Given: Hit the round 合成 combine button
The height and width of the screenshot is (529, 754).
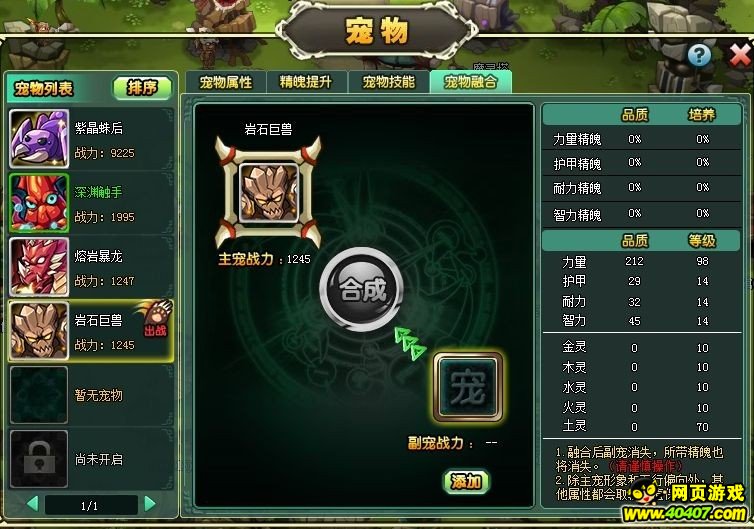Looking at the screenshot, I should tap(362, 290).
